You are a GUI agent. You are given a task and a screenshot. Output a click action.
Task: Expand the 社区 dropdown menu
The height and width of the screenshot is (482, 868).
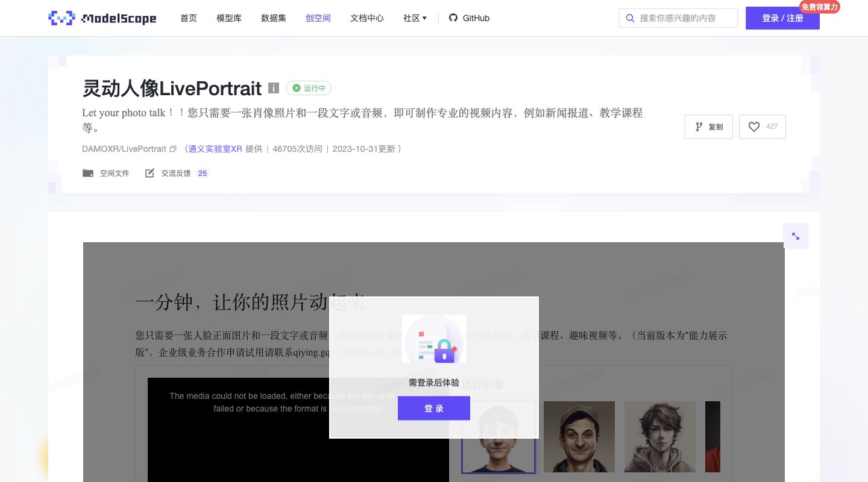(415, 18)
